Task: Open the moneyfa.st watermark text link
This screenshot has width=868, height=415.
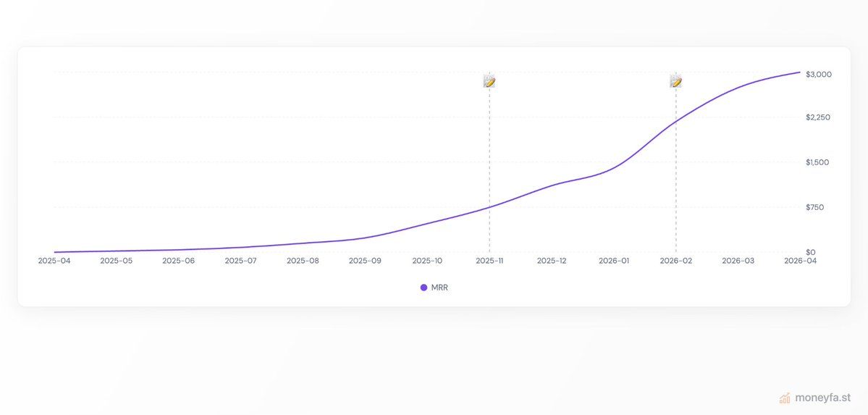Action: [x=822, y=398]
